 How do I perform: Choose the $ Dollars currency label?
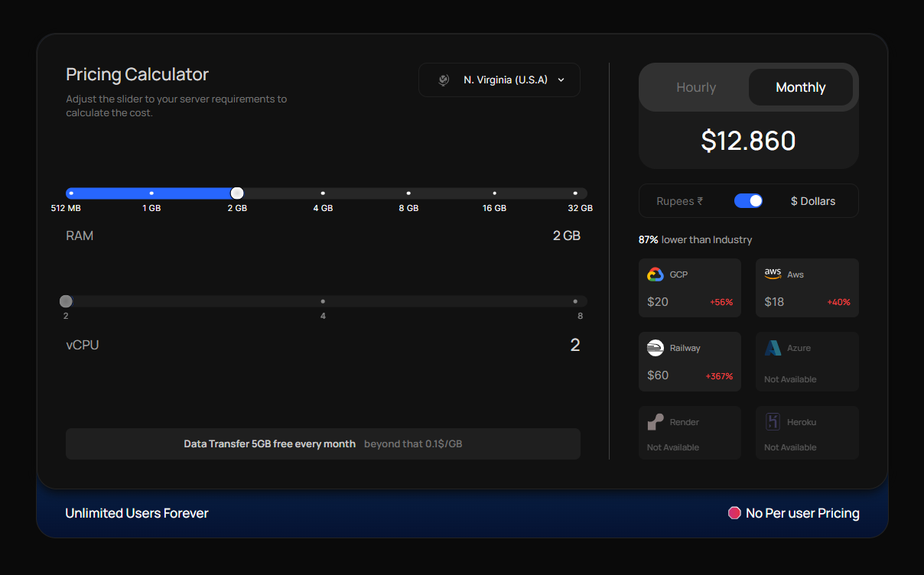813,201
